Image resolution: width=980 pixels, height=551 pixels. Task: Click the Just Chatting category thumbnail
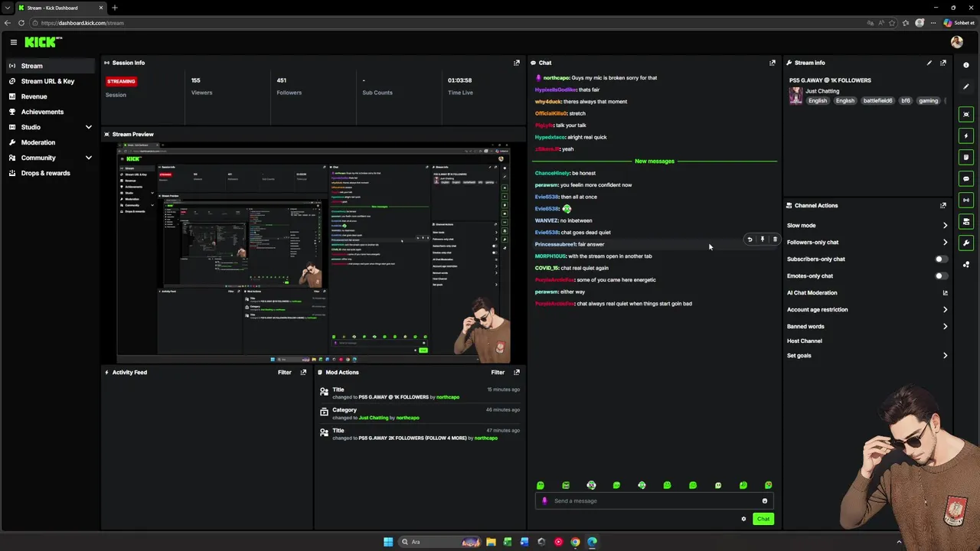796,96
